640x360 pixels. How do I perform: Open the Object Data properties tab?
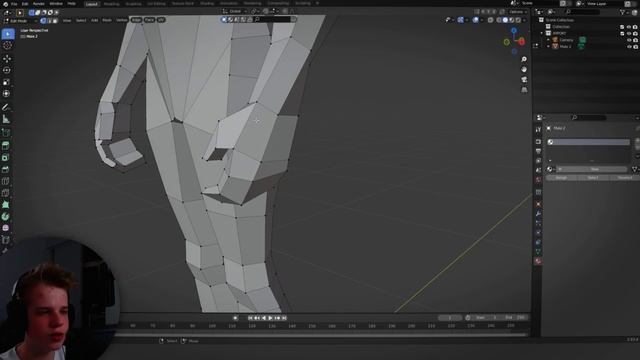click(x=538, y=251)
